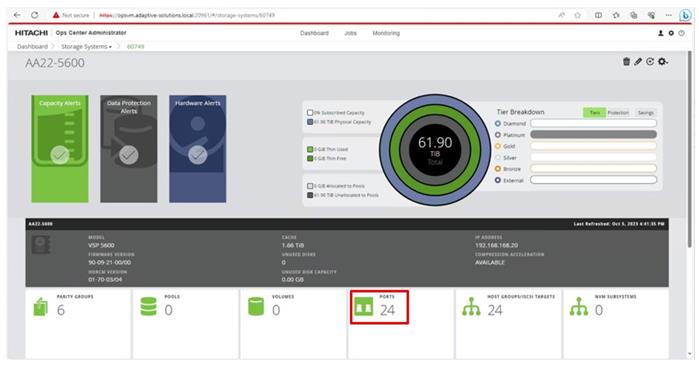
Task: Toggle the Thin Used legend checkbox
Action: pos(310,149)
